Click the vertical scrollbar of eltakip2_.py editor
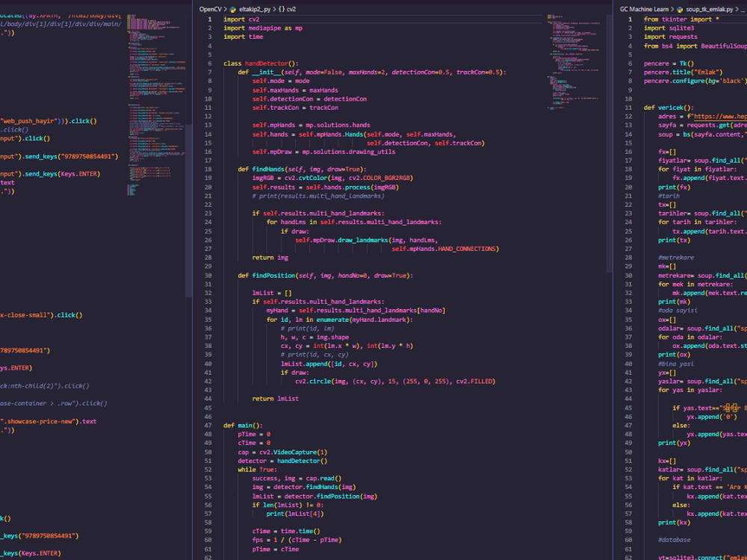 tap(610, 143)
